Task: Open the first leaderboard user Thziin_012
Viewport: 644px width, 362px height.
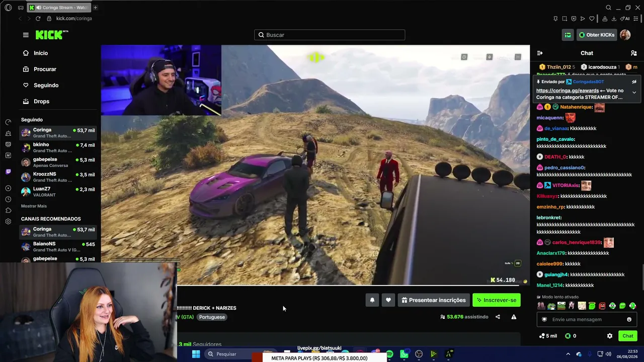Action: [557, 67]
